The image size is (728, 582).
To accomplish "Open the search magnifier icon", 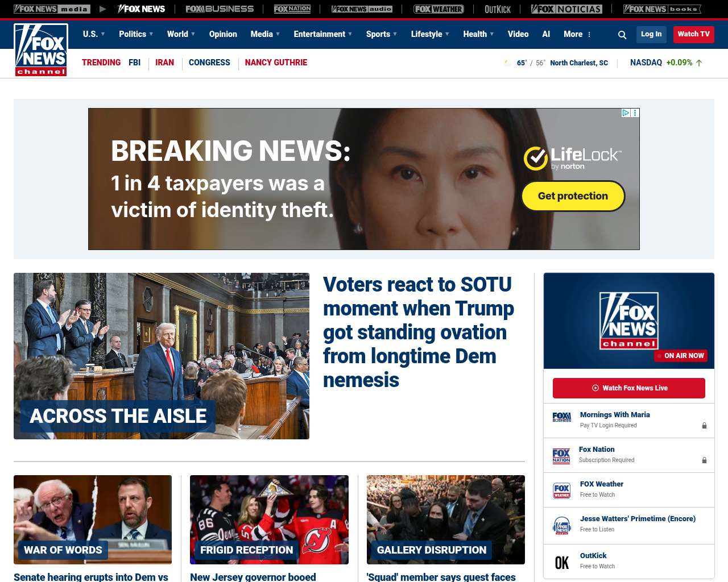I will pyautogui.click(x=622, y=35).
